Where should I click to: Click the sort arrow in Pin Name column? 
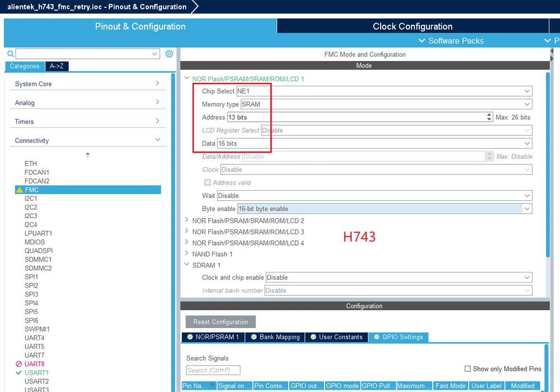point(212,385)
